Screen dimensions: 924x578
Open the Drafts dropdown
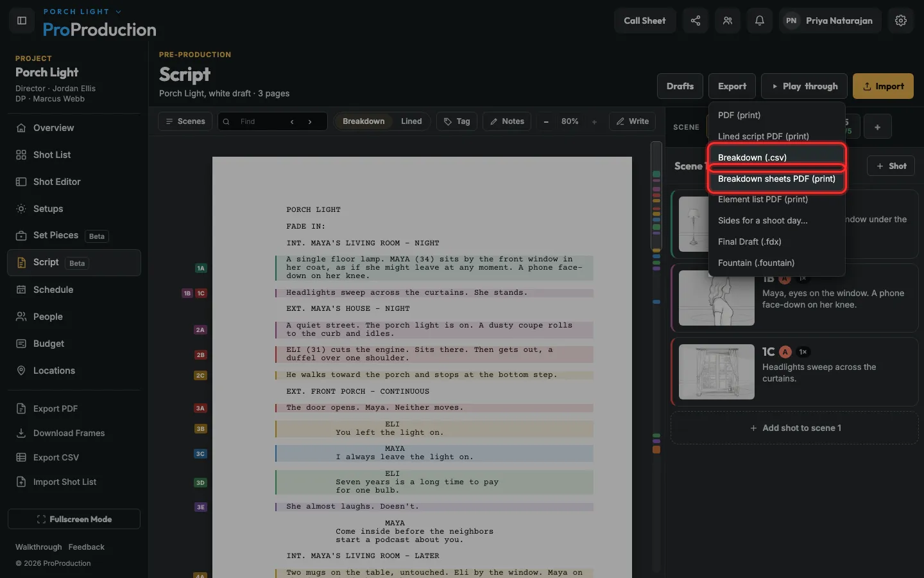pos(680,86)
